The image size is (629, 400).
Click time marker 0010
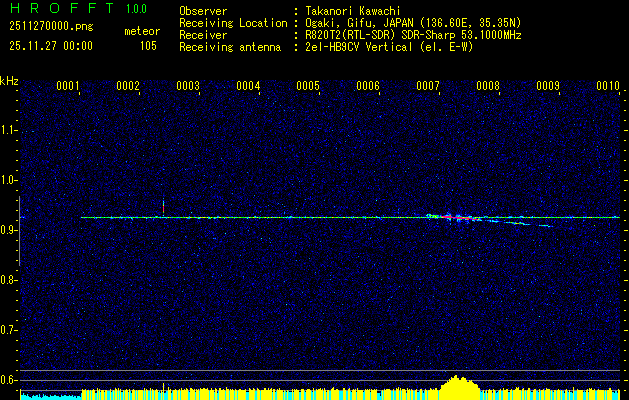click(x=608, y=86)
